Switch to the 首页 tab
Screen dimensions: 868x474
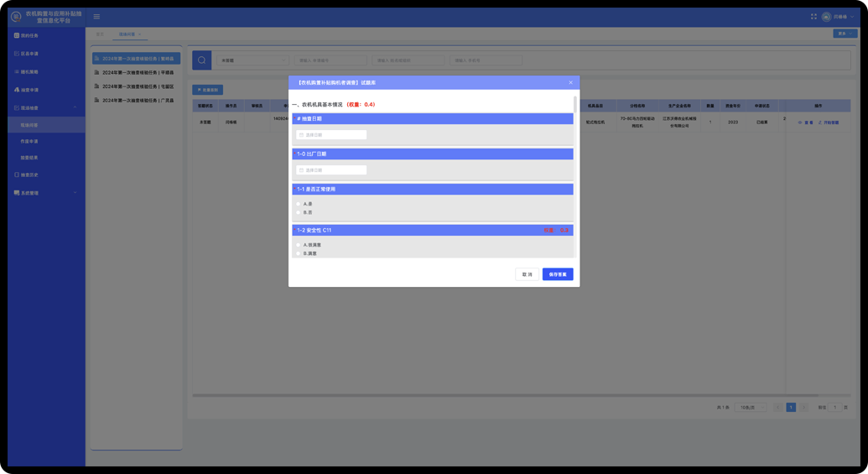[100, 34]
